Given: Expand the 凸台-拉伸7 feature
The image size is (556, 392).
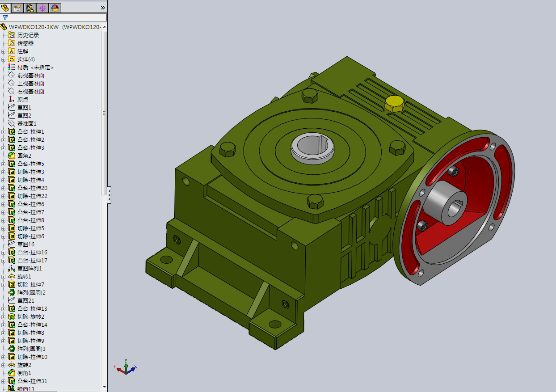Looking at the screenshot, I should 4,212.
